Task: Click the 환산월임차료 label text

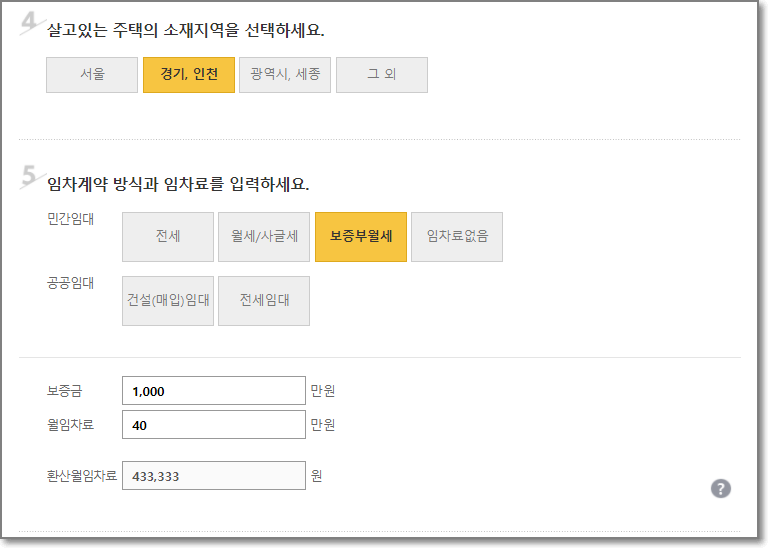Action: point(82,476)
